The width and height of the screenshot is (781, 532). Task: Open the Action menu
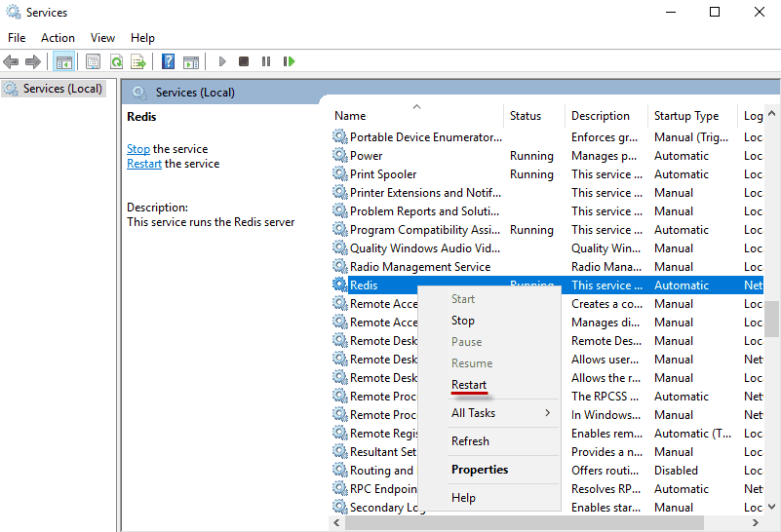coord(58,38)
